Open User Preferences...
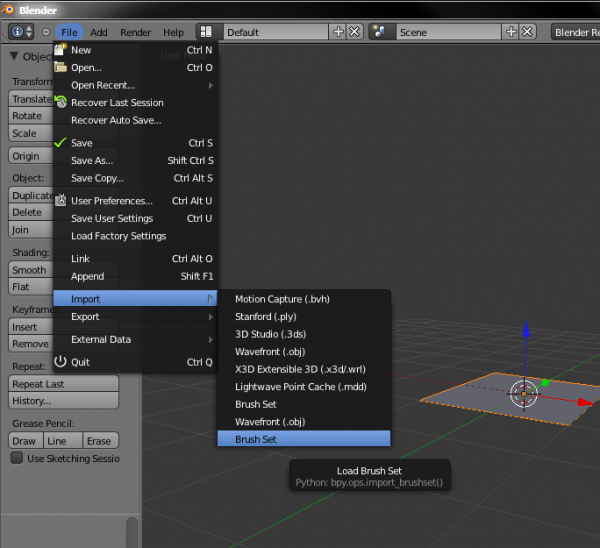The height and width of the screenshot is (548, 600). [x=136, y=201]
